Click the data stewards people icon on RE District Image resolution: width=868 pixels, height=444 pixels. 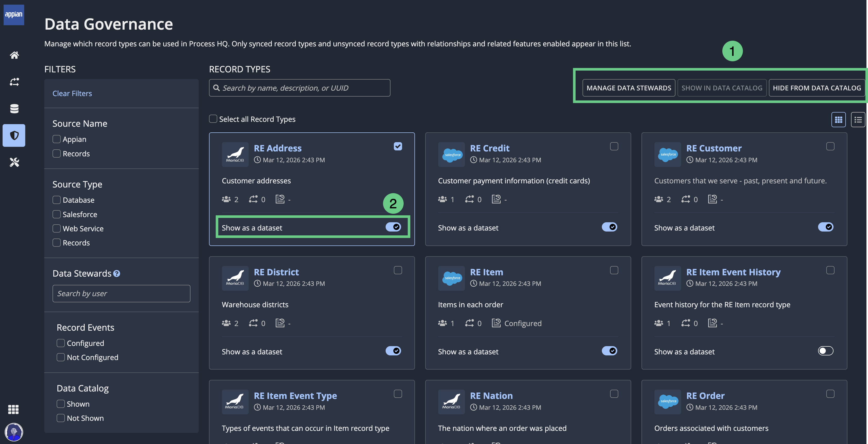[x=226, y=323]
